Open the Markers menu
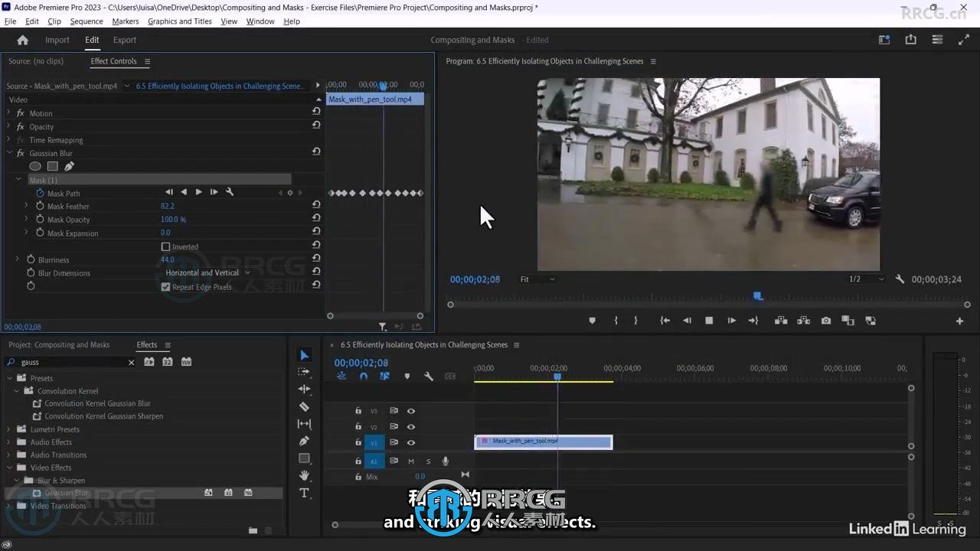Viewport: 980px width, 551px height. point(126,21)
